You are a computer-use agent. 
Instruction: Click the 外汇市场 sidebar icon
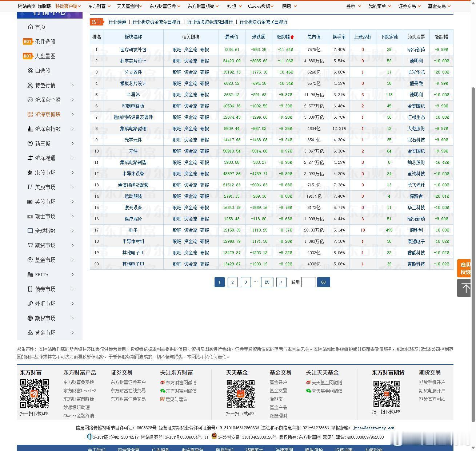tap(30, 304)
